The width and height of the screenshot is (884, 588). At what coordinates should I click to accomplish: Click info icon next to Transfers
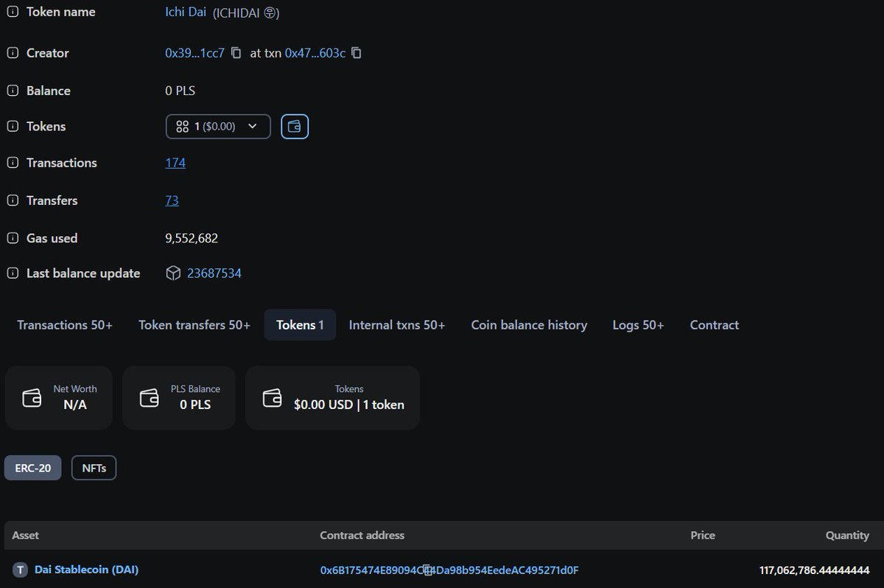click(13, 200)
